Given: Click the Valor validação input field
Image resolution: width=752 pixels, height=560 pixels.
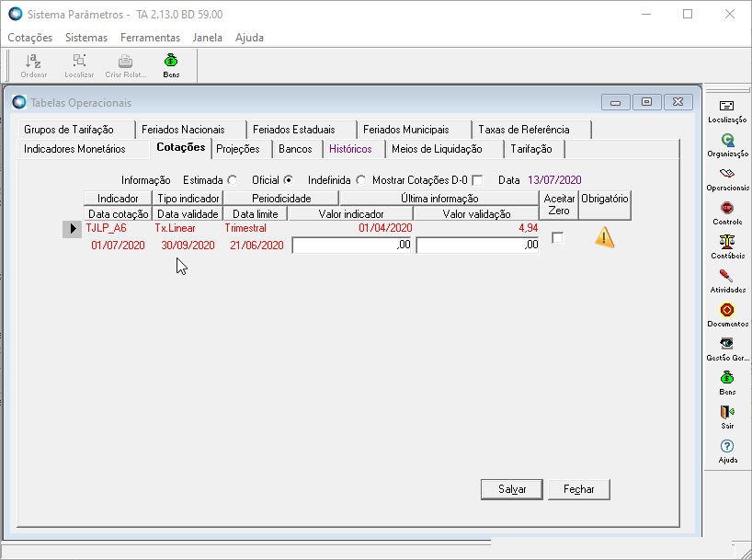Looking at the screenshot, I should pos(477,246).
